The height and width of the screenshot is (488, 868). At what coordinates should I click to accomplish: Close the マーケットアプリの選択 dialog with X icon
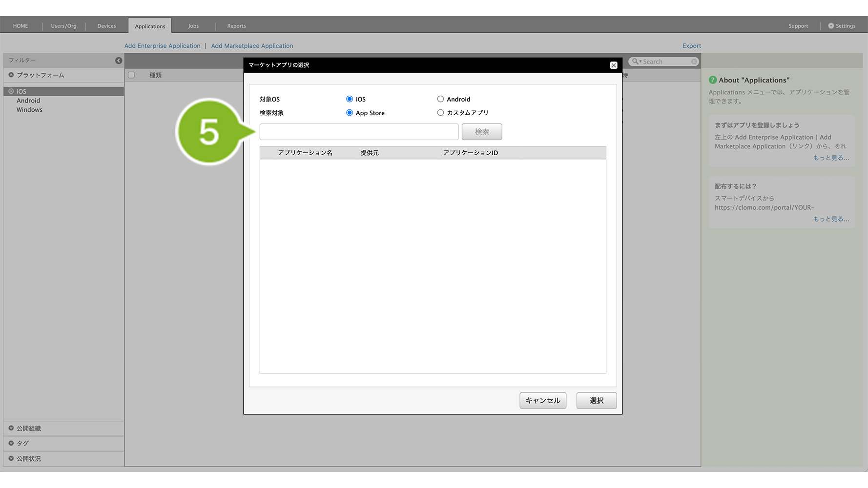(614, 65)
